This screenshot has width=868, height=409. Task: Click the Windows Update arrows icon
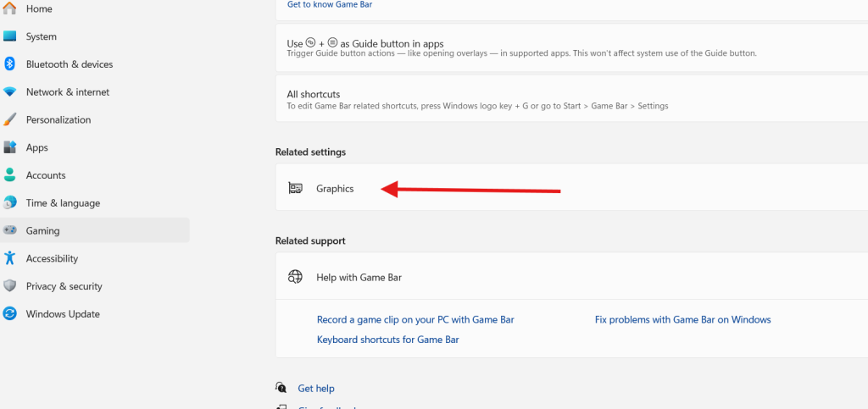(x=10, y=314)
